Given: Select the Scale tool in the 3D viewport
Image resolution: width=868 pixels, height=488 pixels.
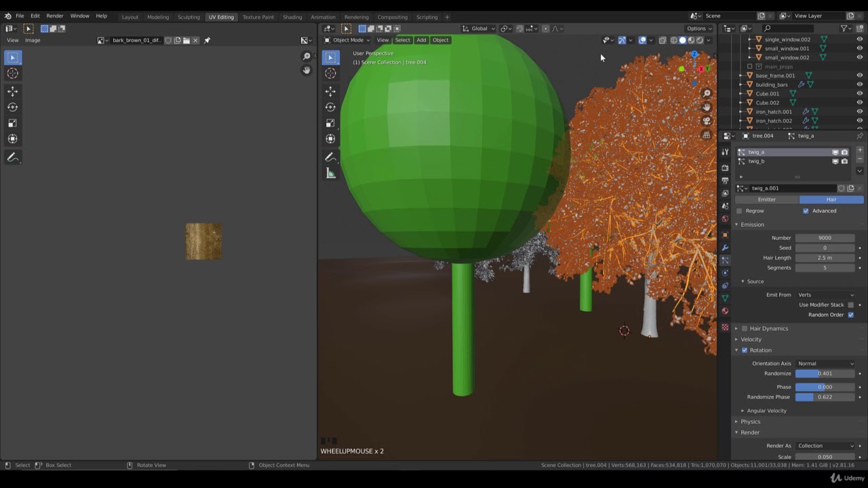Looking at the screenshot, I should [x=330, y=123].
